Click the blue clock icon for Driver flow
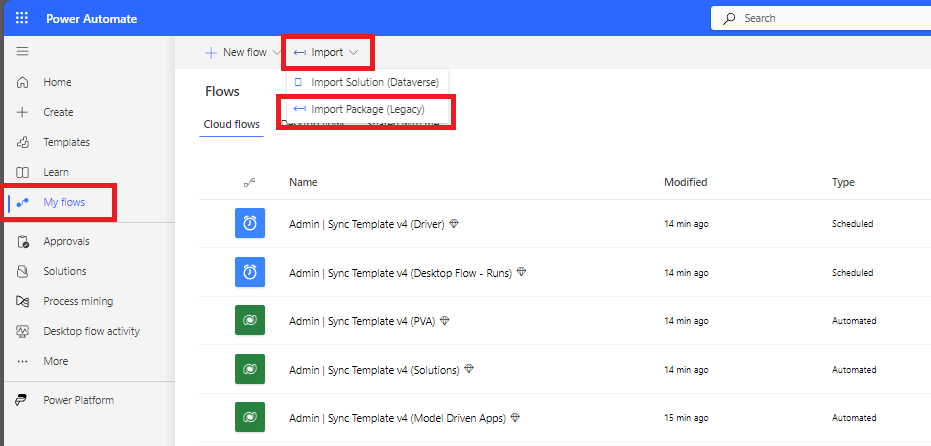This screenshot has width=931, height=446. [250, 224]
